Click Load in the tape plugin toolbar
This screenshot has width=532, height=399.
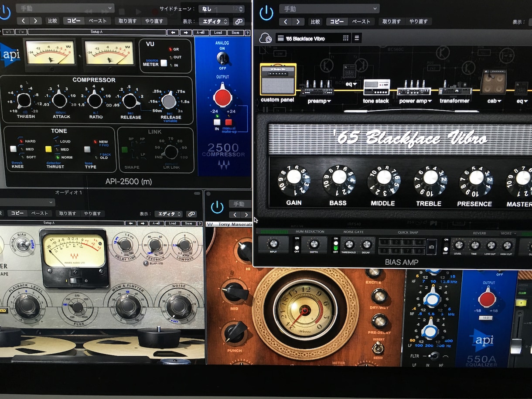click(173, 223)
